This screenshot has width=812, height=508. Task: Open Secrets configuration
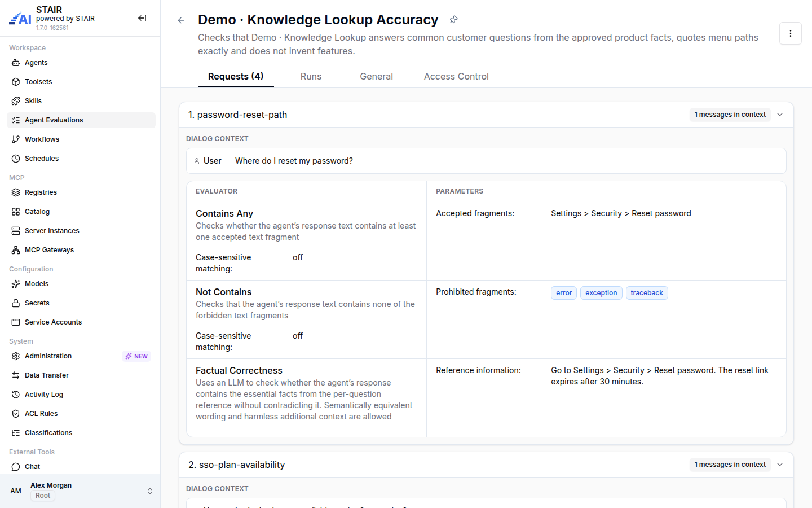(81, 303)
